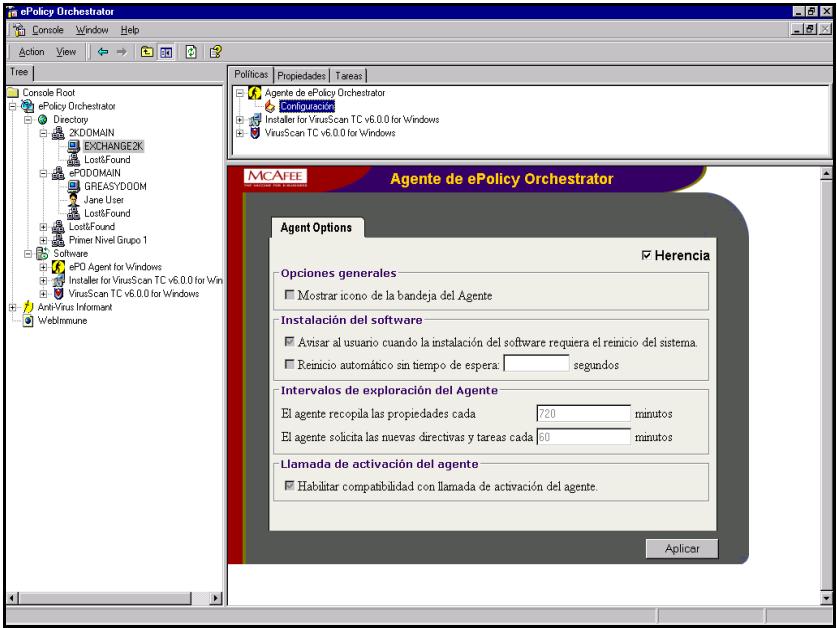The width and height of the screenshot is (837, 628).
Task: Click the VirusScan TC v6.0.0 for Windows icon
Action: point(58,290)
